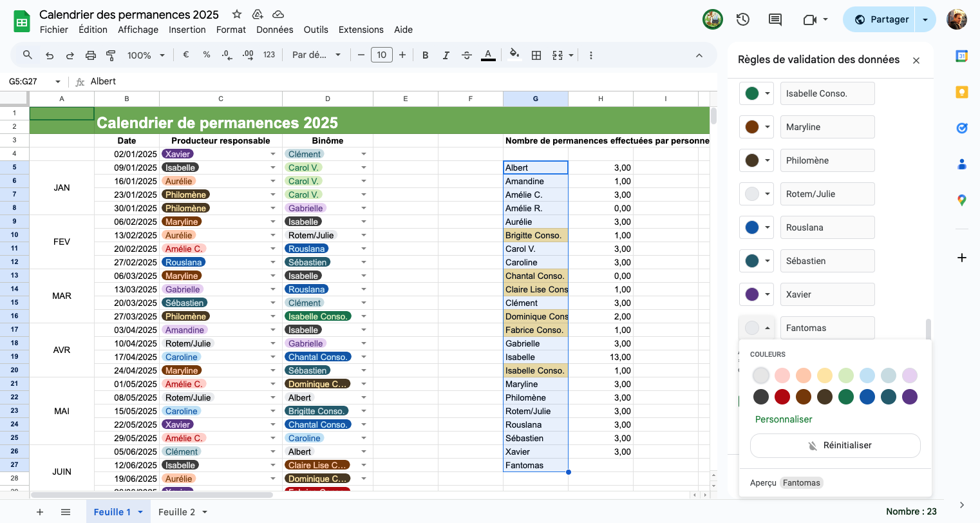Image resolution: width=980 pixels, height=523 pixels.
Task: Open text color picker
Action: [489, 55]
